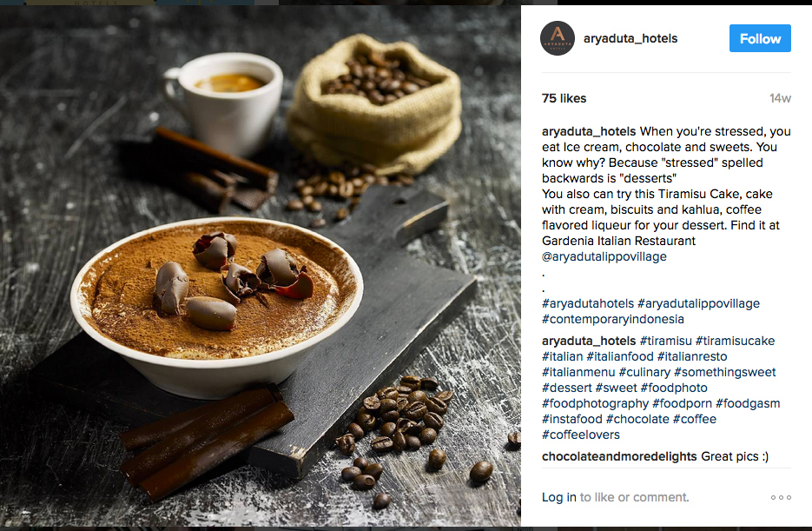Click the Aryaduta Hotels profile avatar
The width and height of the screenshot is (812, 531).
pos(558,38)
